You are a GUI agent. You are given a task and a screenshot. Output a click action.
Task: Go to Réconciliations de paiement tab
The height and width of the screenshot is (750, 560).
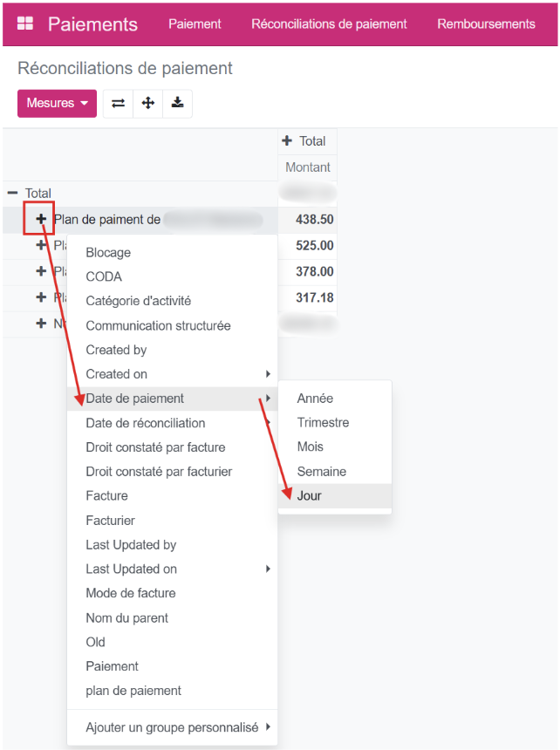click(329, 24)
